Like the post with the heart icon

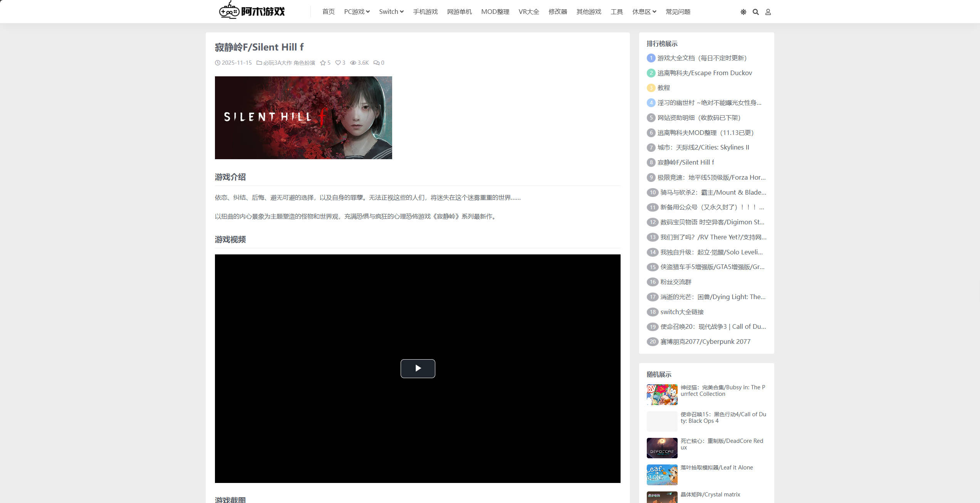point(338,63)
